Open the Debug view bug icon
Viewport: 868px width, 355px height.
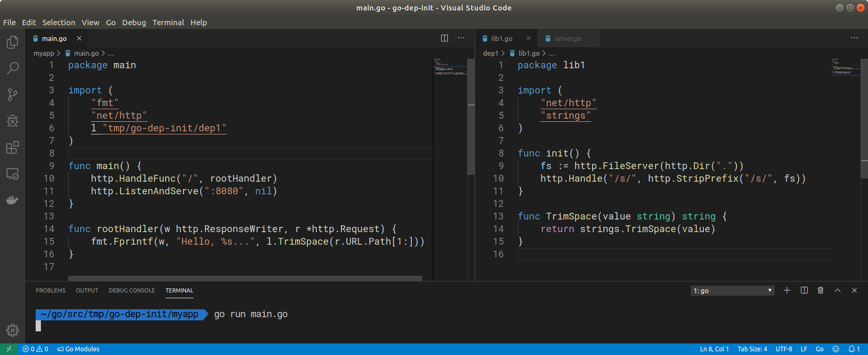pos(13,121)
